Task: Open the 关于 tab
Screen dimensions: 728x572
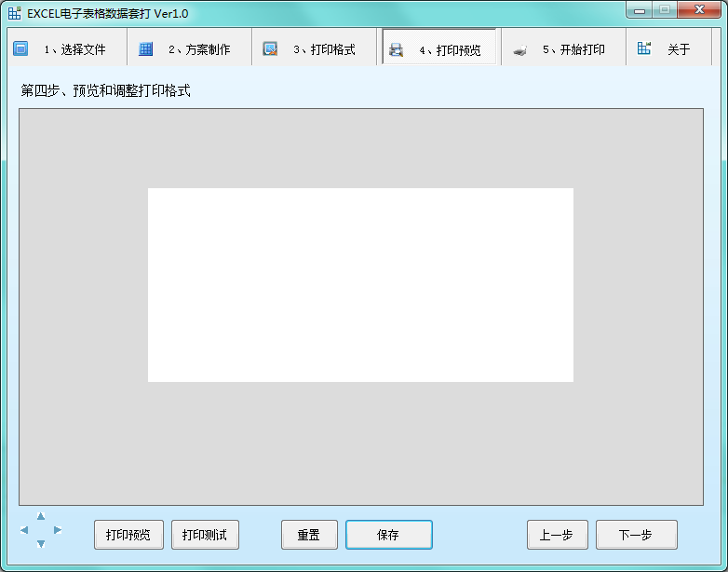Action: tap(669, 47)
